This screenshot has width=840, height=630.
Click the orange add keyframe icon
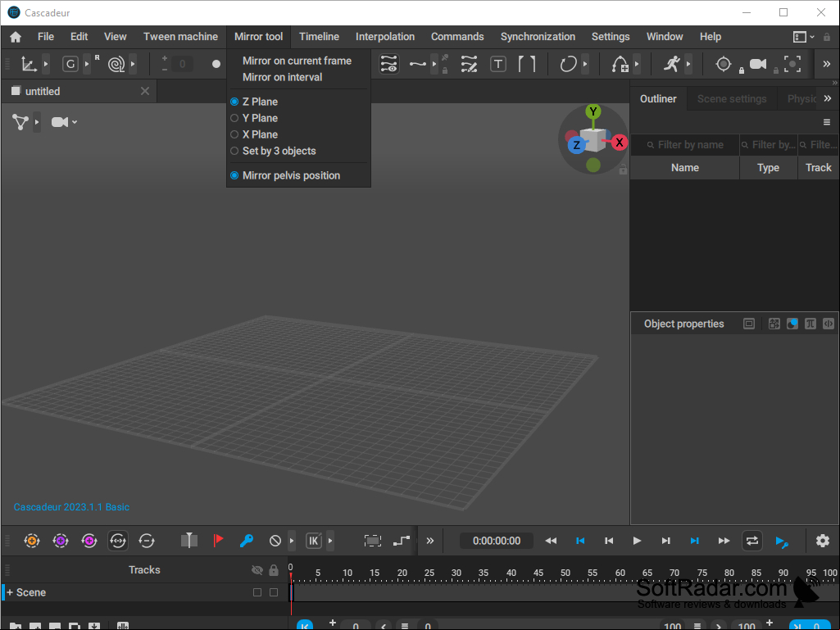click(32, 541)
